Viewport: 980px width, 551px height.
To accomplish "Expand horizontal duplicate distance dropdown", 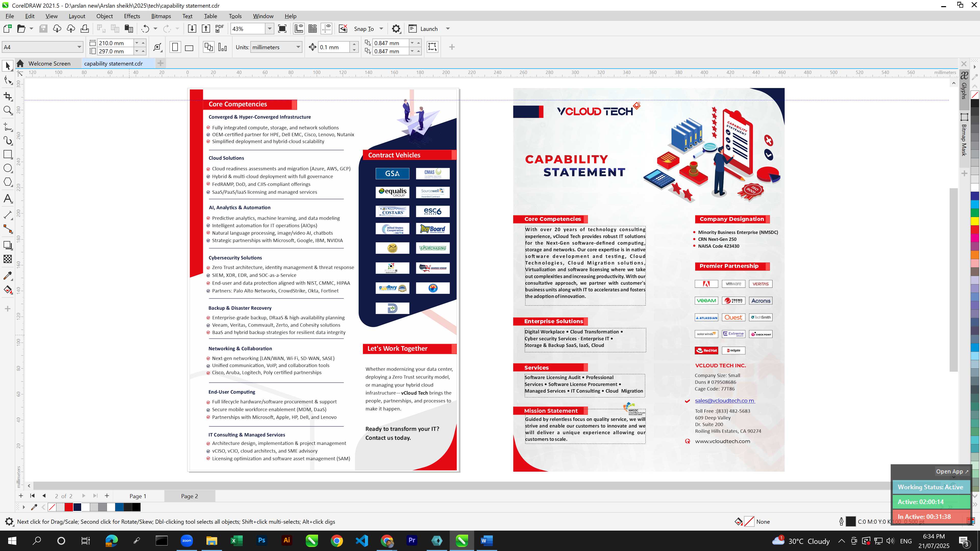I will (412, 43).
